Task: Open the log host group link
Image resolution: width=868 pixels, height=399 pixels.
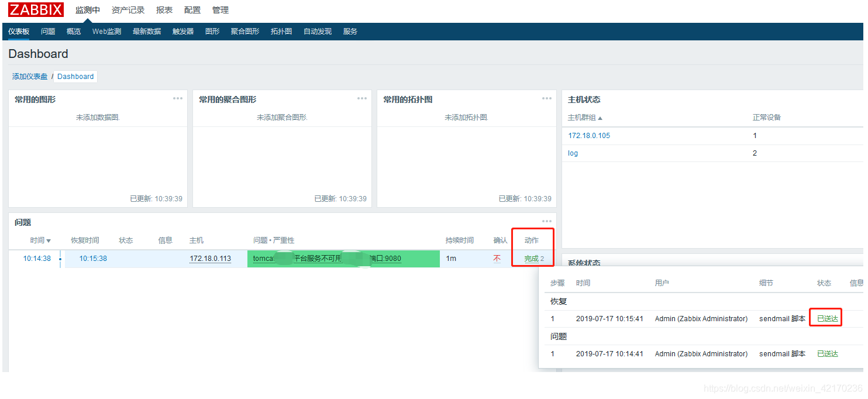Action: pos(573,153)
